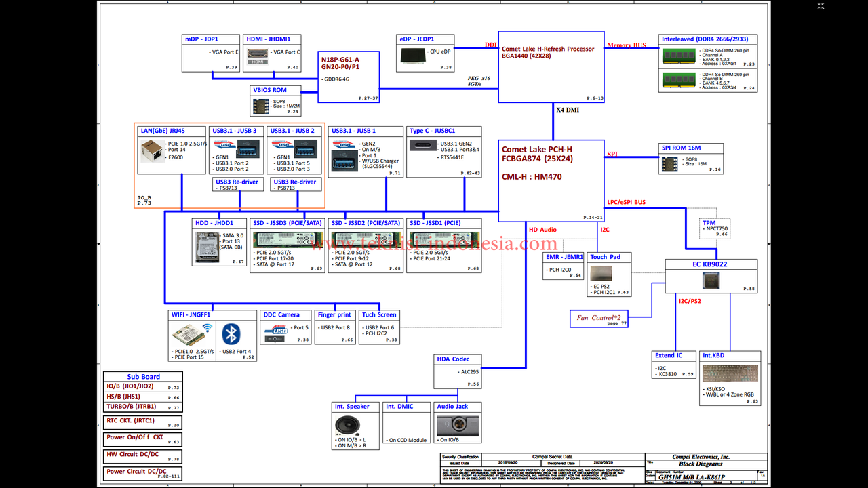
Task: Click the ALC295 codec text
Action: [x=471, y=371]
